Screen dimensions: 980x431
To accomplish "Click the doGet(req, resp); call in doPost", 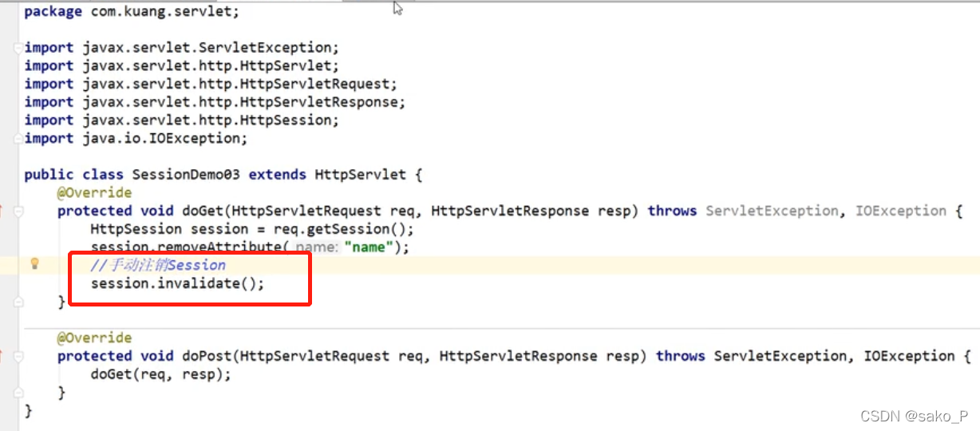I will pyautogui.click(x=161, y=374).
